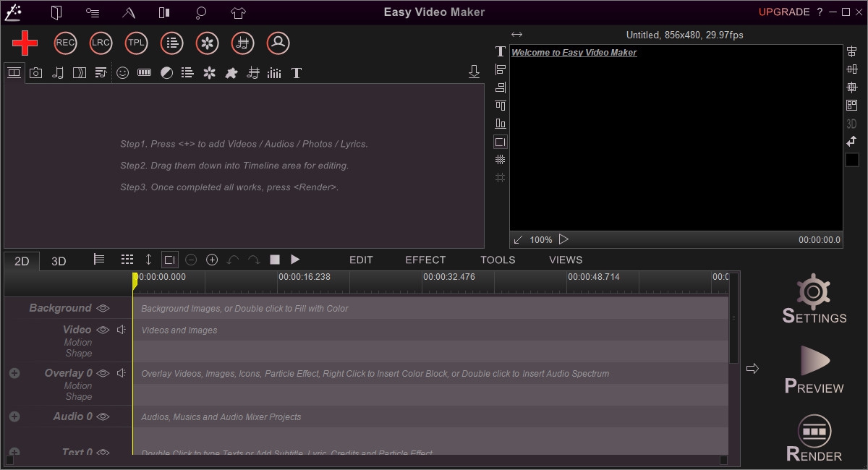Open the TOOLS menu

click(498, 260)
